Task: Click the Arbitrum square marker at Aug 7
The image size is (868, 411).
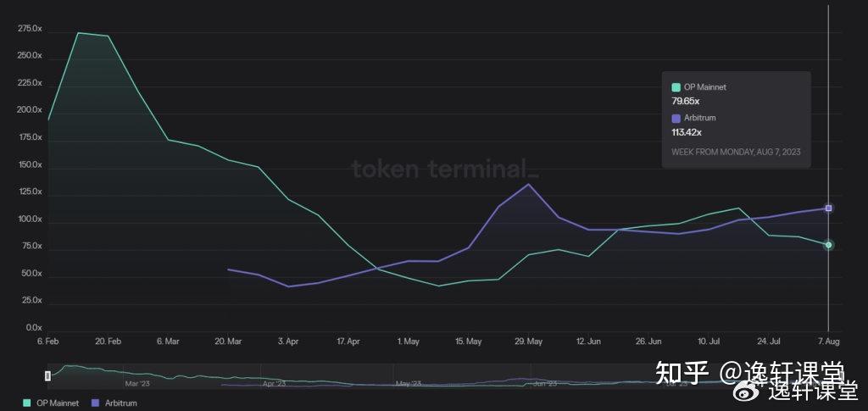Action: click(829, 208)
